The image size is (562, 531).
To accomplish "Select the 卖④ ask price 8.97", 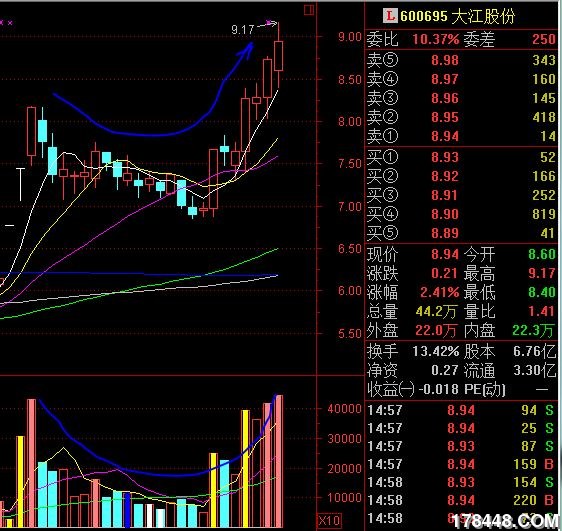I will pyautogui.click(x=445, y=79).
